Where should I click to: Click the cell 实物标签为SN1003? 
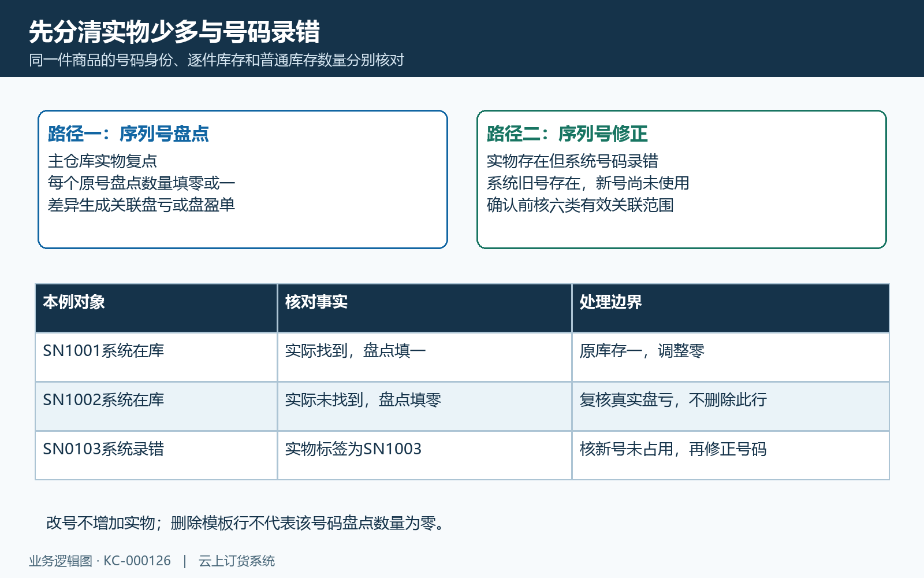coord(425,455)
